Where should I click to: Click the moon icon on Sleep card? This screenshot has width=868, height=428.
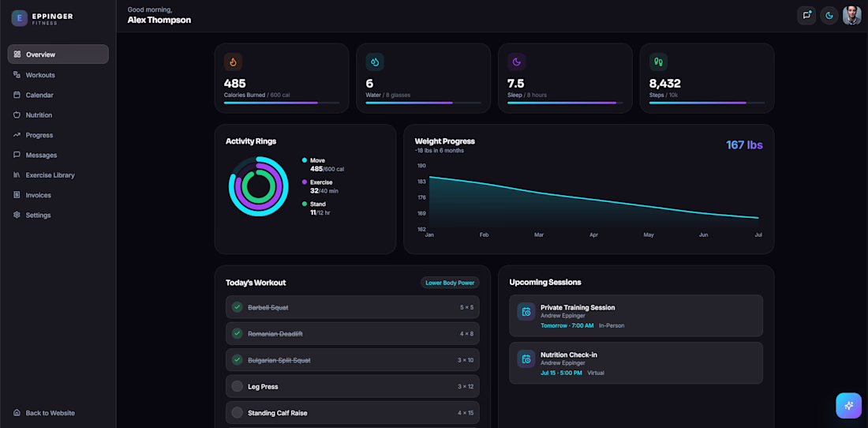(x=517, y=62)
